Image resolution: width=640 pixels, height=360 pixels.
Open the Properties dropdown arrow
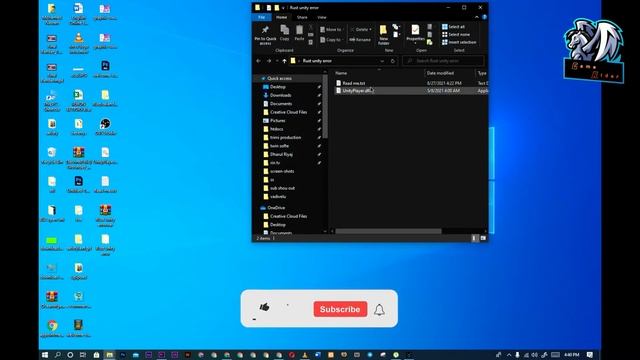click(415, 43)
